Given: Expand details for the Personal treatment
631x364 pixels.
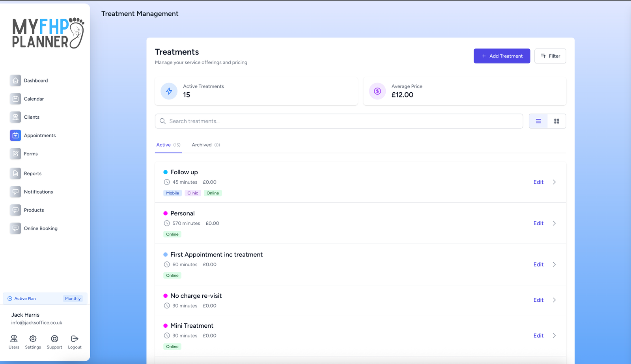Looking at the screenshot, I should click(554, 223).
